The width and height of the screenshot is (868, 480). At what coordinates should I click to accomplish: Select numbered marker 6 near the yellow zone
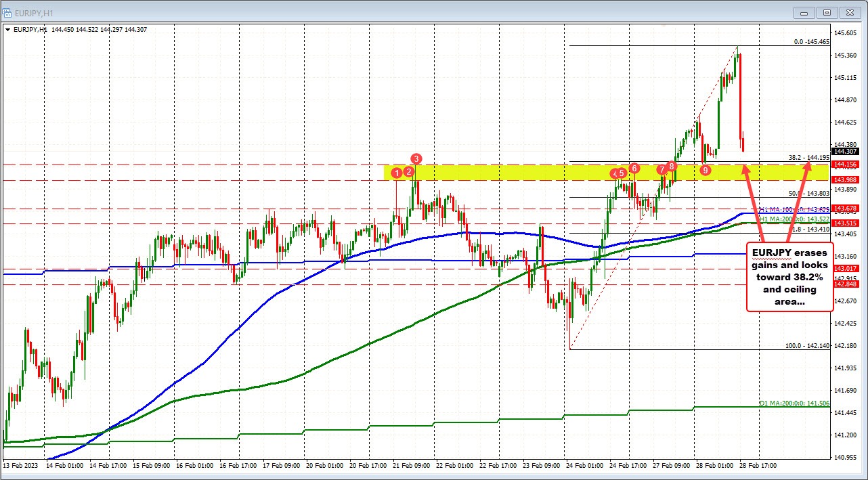(634, 168)
